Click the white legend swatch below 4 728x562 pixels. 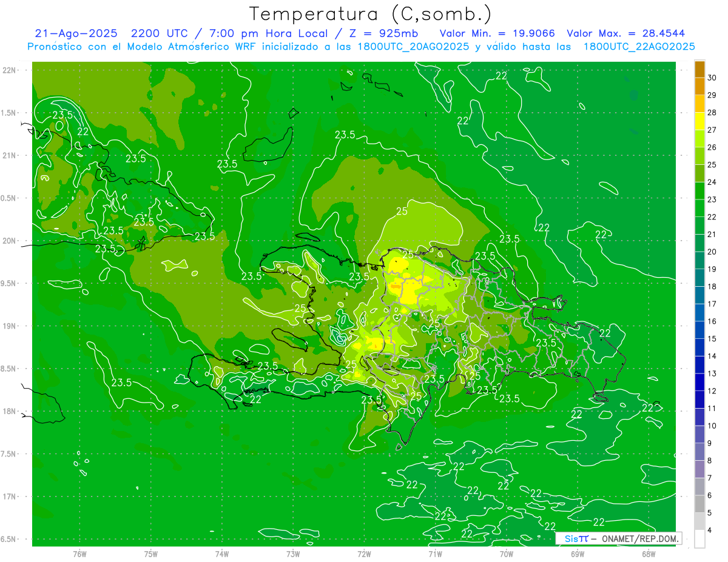point(699,539)
